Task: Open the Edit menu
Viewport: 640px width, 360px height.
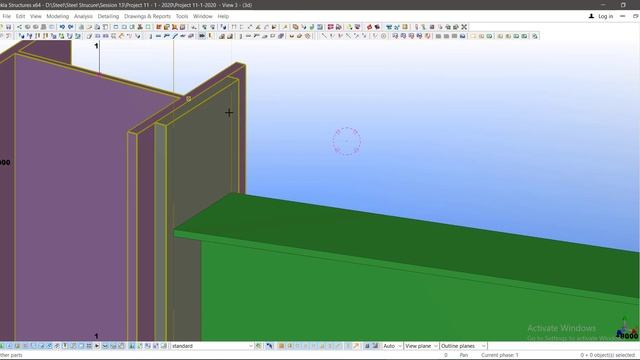Action: tap(20, 16)
